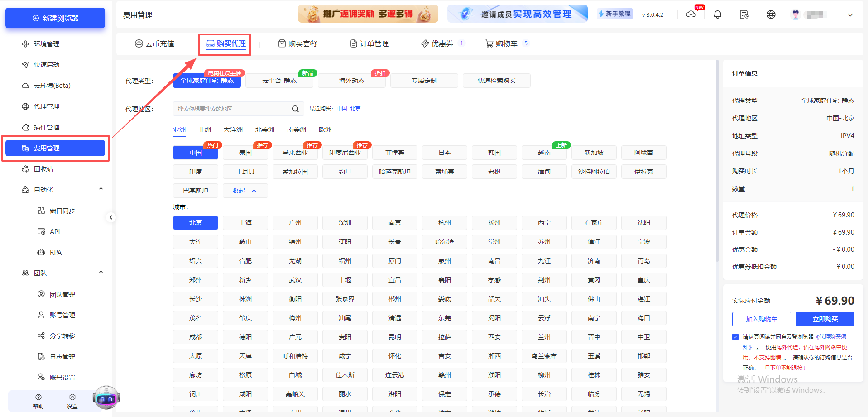
Task: Switch to the 购买套餐 tab
Action: pyautogui.click(x=299, y=43)
